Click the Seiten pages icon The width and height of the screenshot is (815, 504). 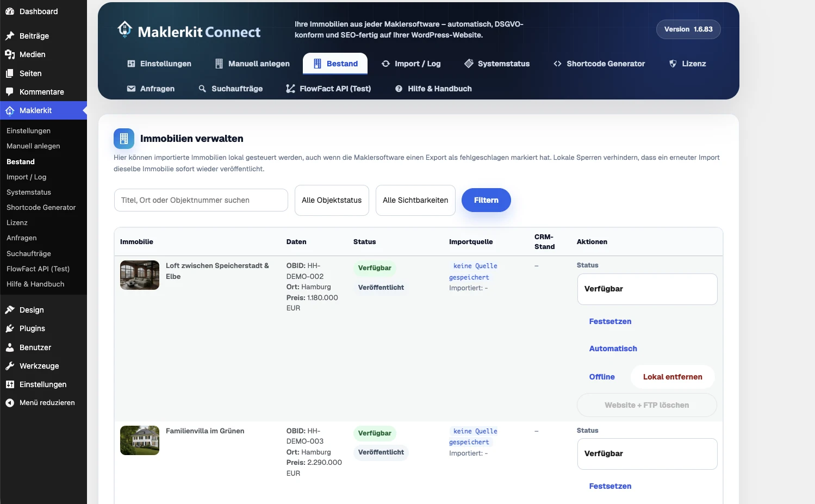(10, 73)
